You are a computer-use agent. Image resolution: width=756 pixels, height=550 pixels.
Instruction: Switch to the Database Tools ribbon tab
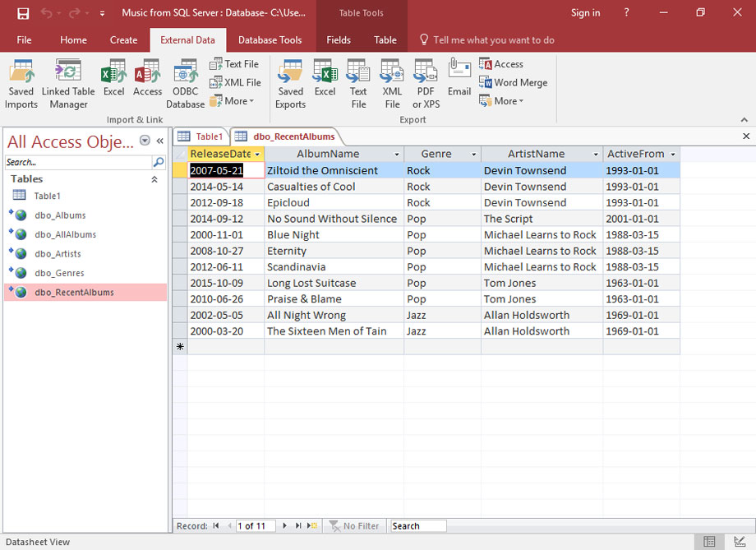click(x=270, y=39)
